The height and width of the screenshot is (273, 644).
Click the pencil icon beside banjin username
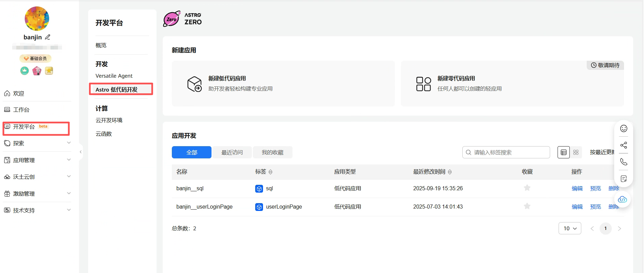pos(47,37)
